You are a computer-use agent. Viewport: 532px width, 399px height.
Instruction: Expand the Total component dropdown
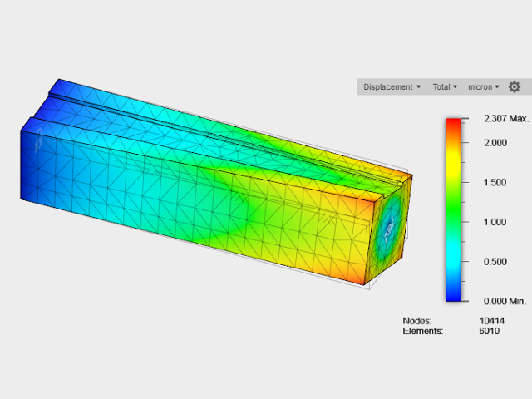pyautogui.click(x=445, y=86)
